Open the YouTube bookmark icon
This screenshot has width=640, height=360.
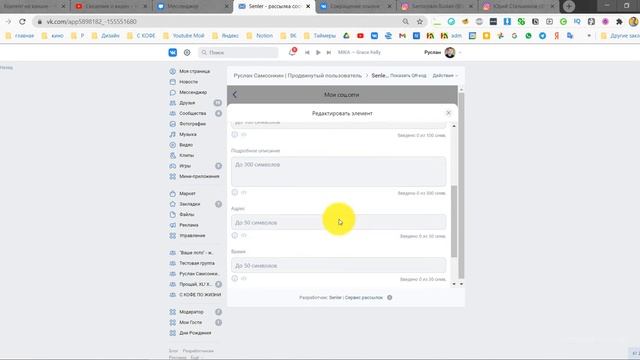tap(360, 36)
